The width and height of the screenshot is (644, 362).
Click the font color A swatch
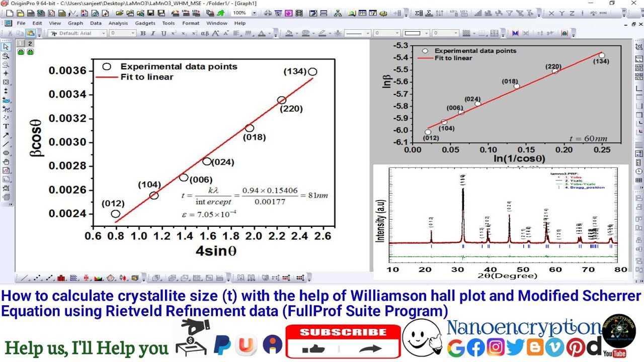click(x=262, y=33)
